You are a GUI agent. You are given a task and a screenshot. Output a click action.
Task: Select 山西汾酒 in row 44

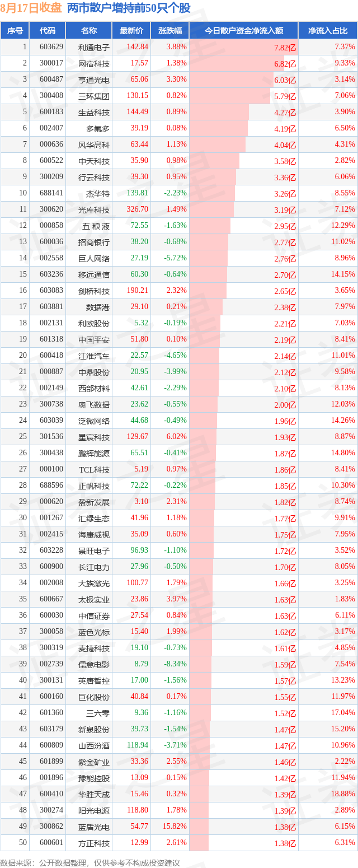click(x=94, y=745)
